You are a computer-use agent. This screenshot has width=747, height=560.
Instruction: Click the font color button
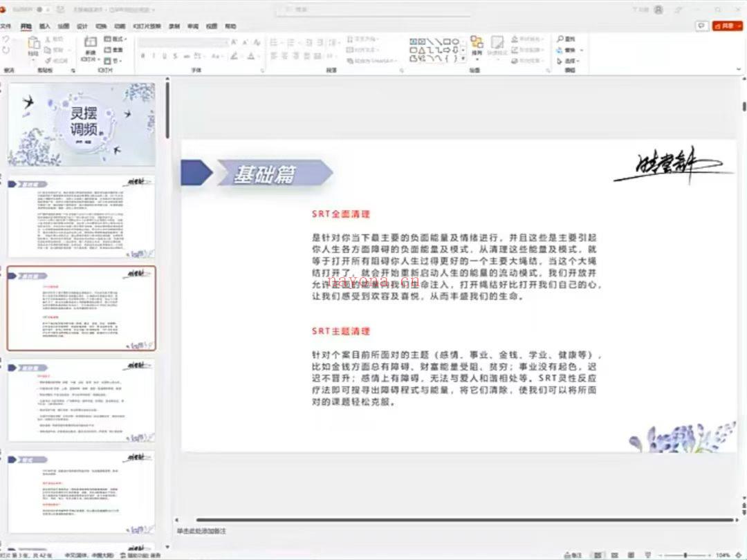click(x=250, y=56)
